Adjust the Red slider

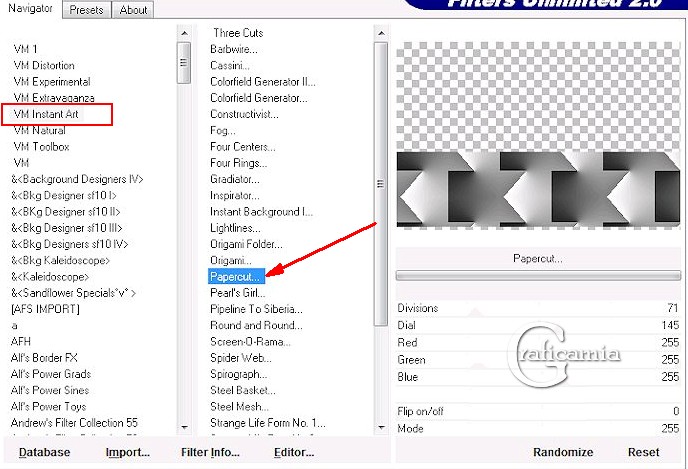(x=538, y=343)
